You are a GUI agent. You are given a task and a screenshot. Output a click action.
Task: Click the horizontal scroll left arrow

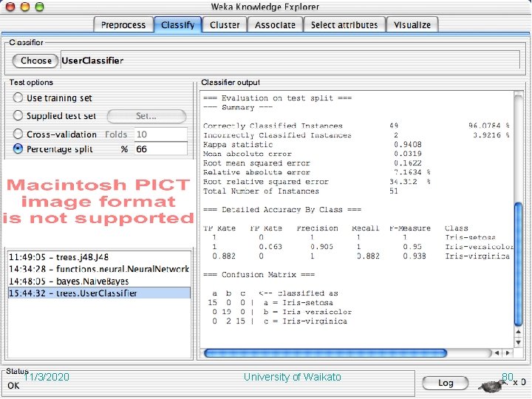coord(497,353)
